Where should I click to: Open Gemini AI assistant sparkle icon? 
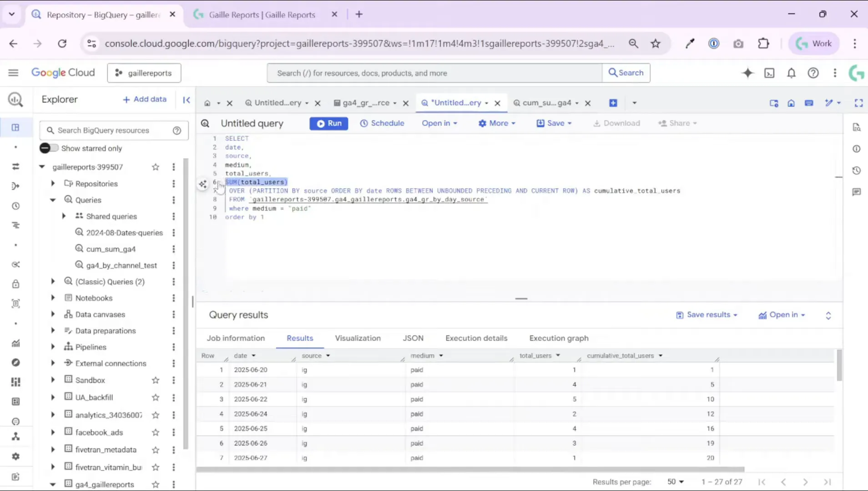747,73
